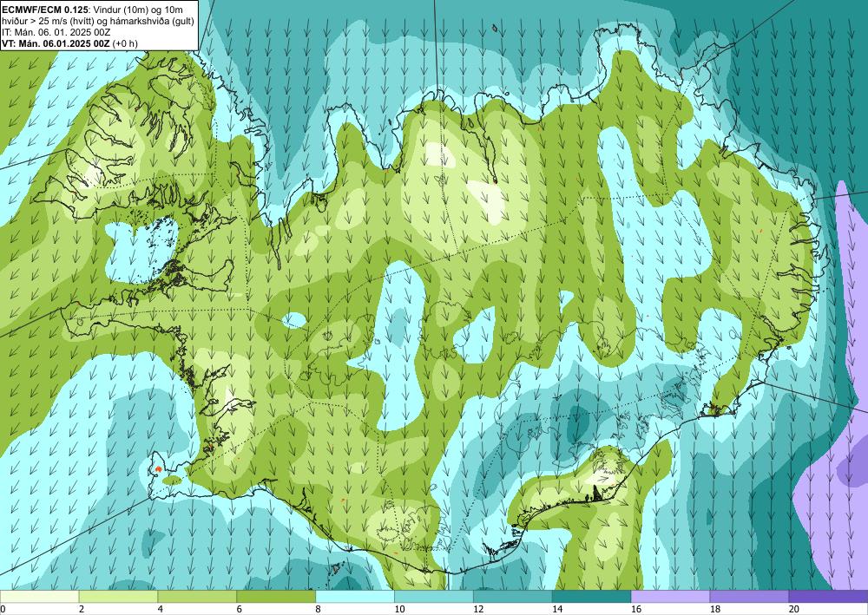Pick the pale cyan 8–10 m/s legend swatch
This screenshot has height=615, width=868.
pyautogui.click(x=355, y=596)
